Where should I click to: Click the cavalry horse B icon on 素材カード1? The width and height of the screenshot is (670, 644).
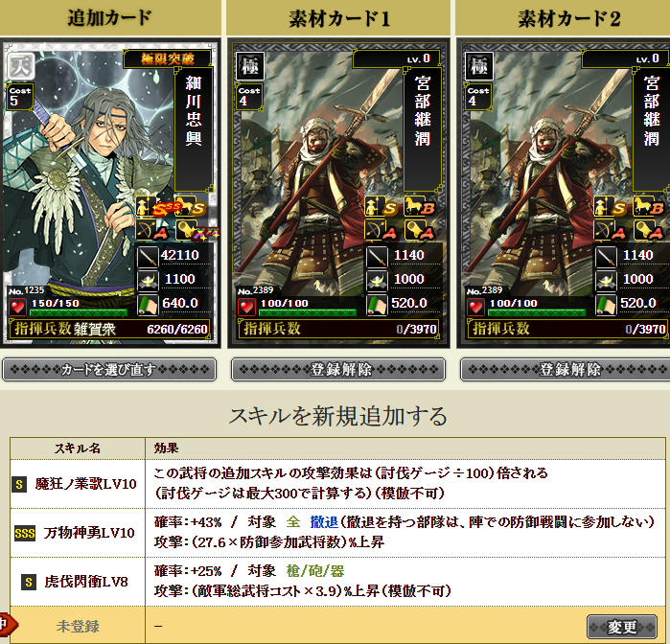(420, 206)
